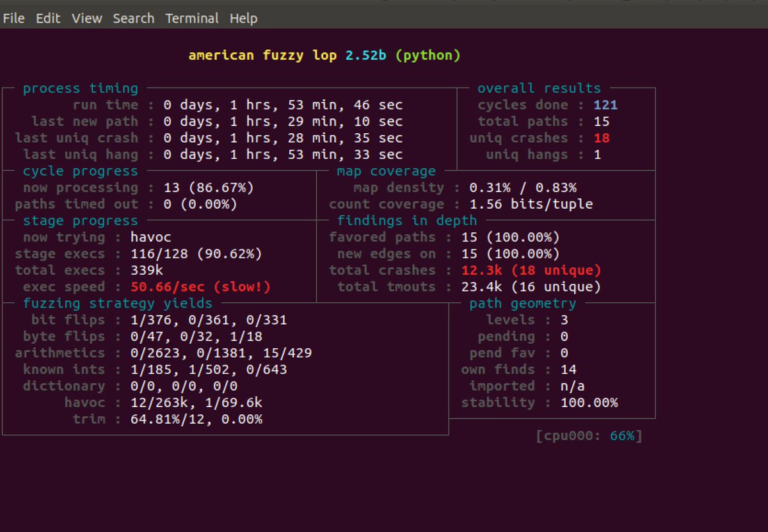Click the 'arithmetics' label
This screenshot has width=768, height=532.
[x=60, y=353]
